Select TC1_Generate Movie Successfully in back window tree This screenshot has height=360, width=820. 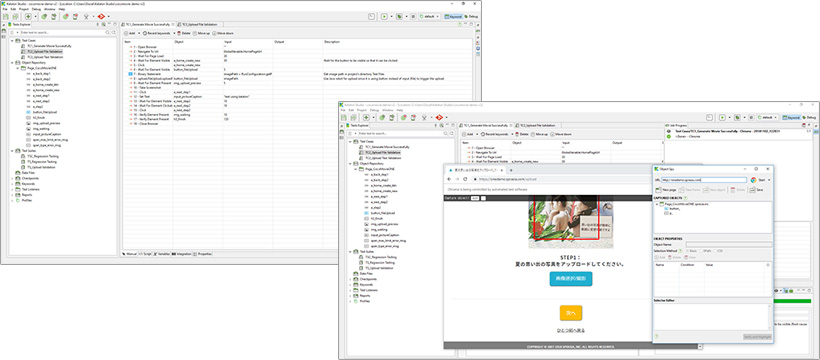(49, 46)
